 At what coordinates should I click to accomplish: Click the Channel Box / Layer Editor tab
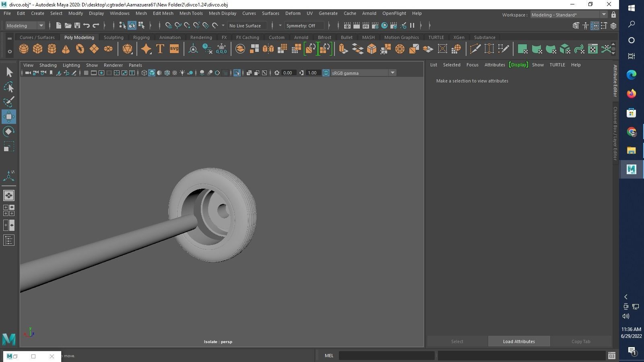click(x=615, y=134)
